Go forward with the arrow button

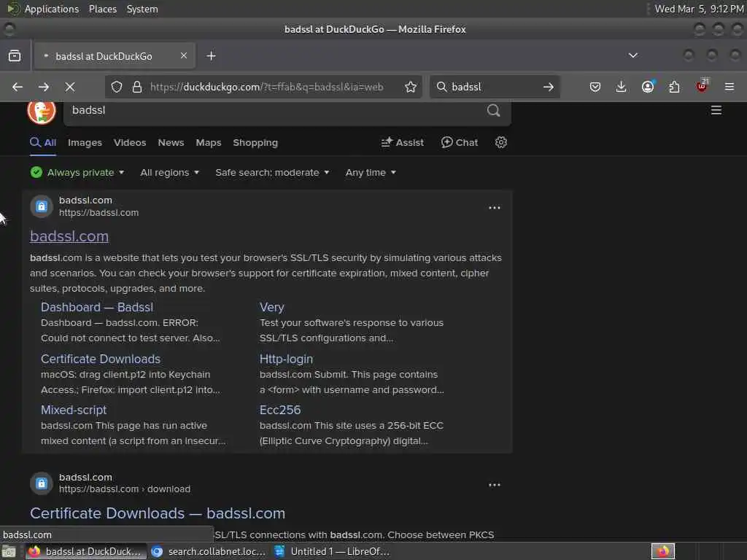[44, 87]
